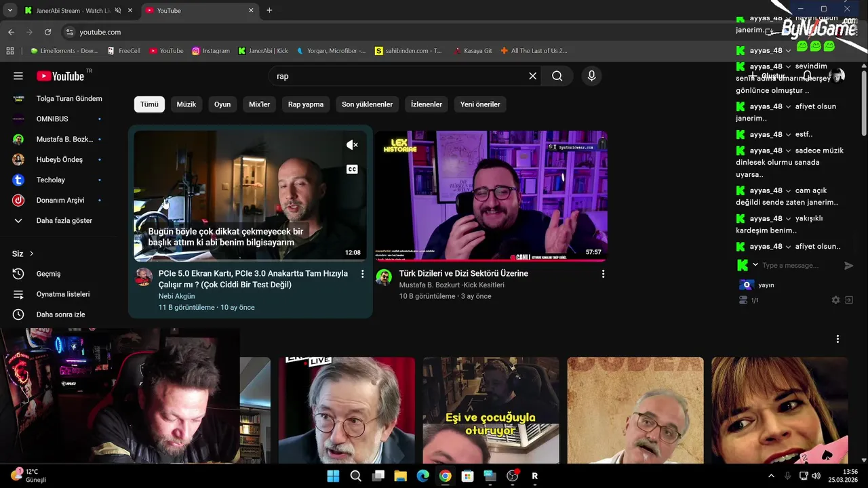Viewport: 868px width, 488px height.
Task: Open Mustafa B. Bozkurt -Kick Kesitleri channel
Action: (x=452, y=285)
